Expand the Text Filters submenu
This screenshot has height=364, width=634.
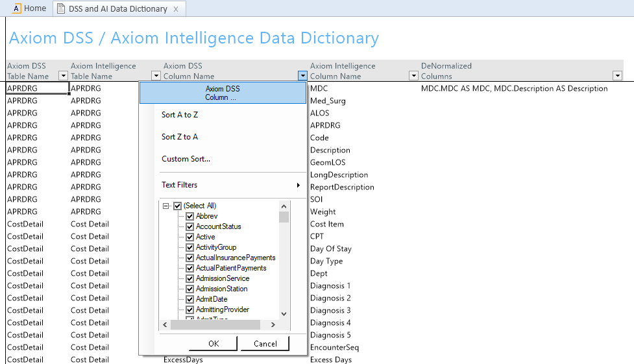[x=230, y=185]
